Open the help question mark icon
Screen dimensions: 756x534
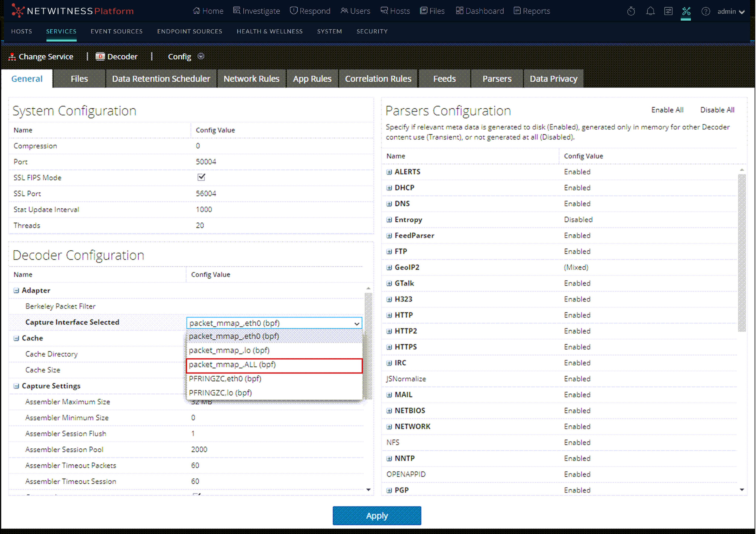[x=705, y=11]
